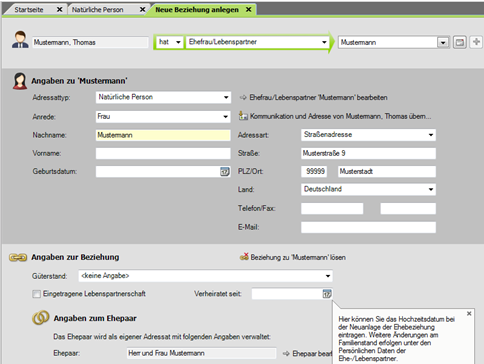Screen dimensions: 484x364
Task: Open the Verheiratet seit calendar picker
Action: pos(327,294)
